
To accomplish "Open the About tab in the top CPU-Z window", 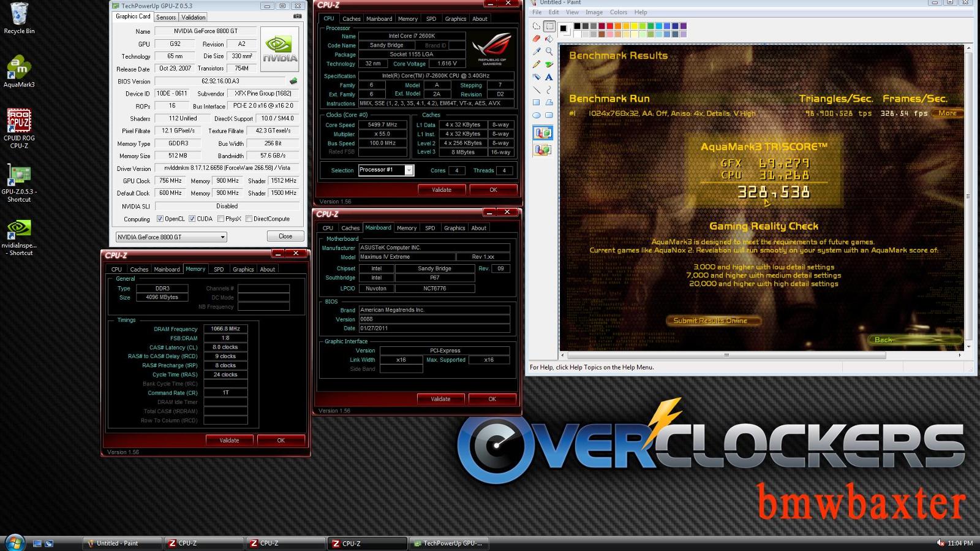I will click(480, 19).
